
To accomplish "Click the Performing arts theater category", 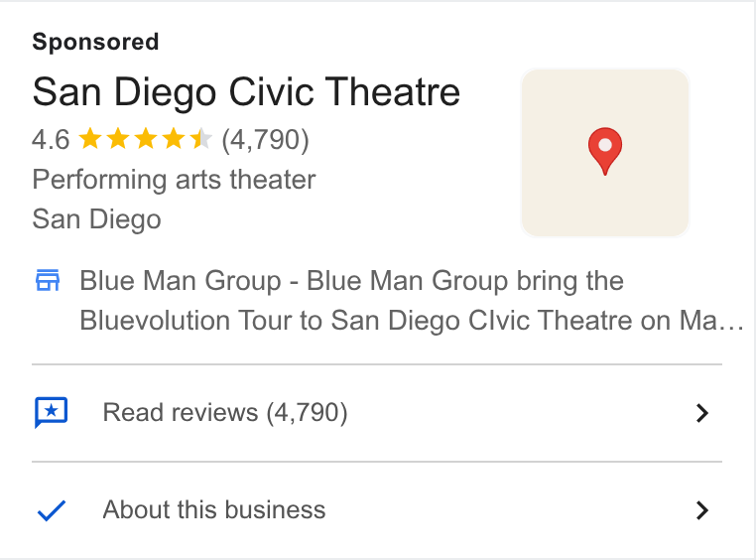I will (x=174, y=180).
